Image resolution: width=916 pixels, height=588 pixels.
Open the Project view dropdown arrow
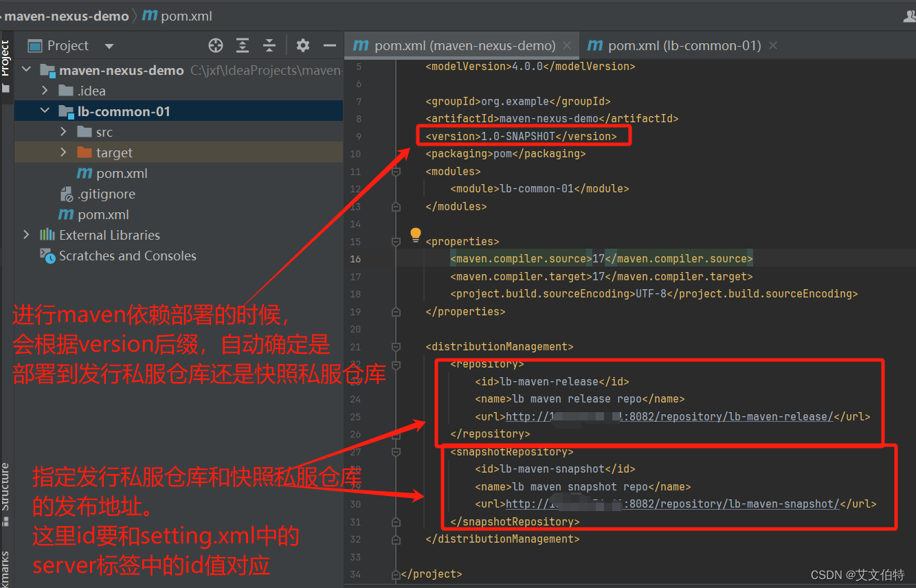[109, 46]
